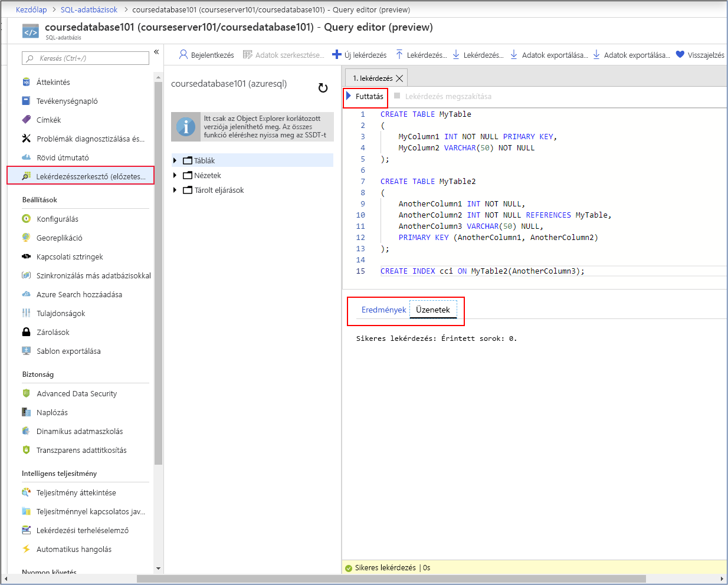Open Teljesítménnyel kapcsolatos javaslatok menu item
This screenshot has width=728, height=585.
[x=84, y=511]
